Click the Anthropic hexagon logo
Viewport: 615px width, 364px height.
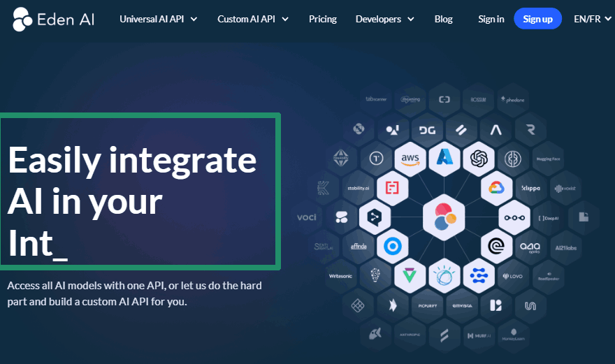pyautogui.click(x=410, y=335)
